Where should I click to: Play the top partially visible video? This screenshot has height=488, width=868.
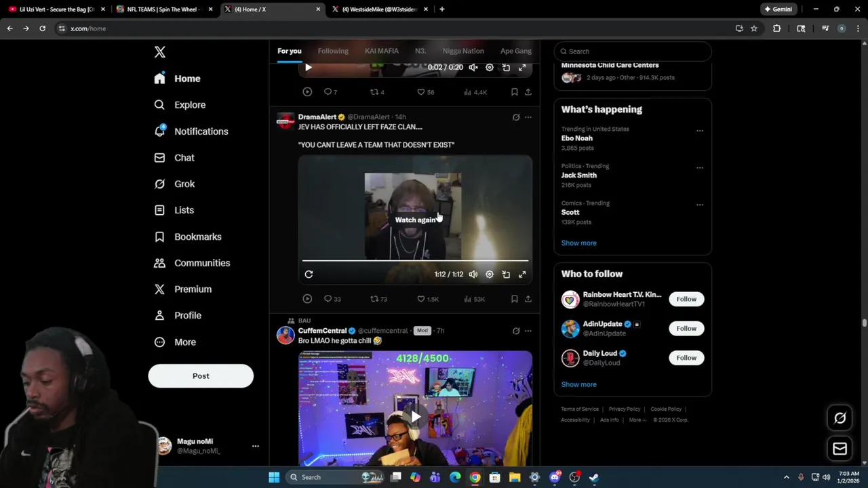pyautogui.click(x=309, y=67)
